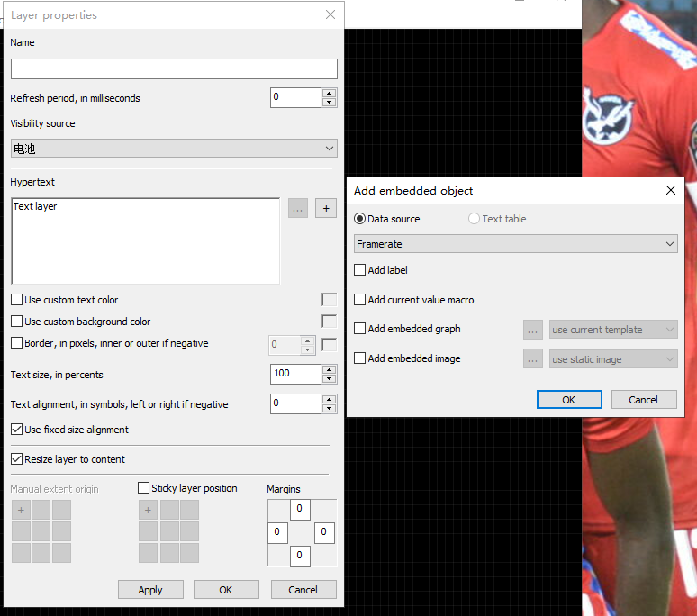Image resolution: width=697 pixels, height=616 pixels.
Task: Enable Add current value macro
Action: pyautogui.click(x=359, y=300)
